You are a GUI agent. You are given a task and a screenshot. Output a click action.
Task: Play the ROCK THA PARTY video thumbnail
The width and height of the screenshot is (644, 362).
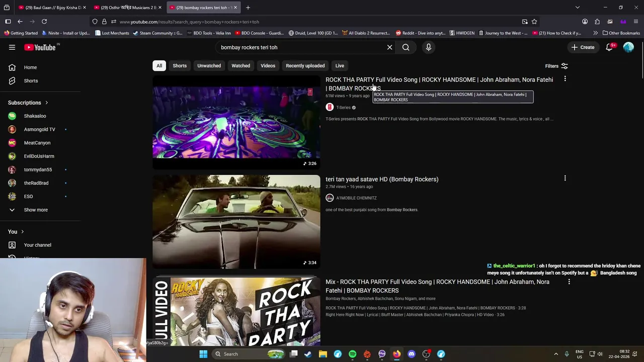(236, 122)
